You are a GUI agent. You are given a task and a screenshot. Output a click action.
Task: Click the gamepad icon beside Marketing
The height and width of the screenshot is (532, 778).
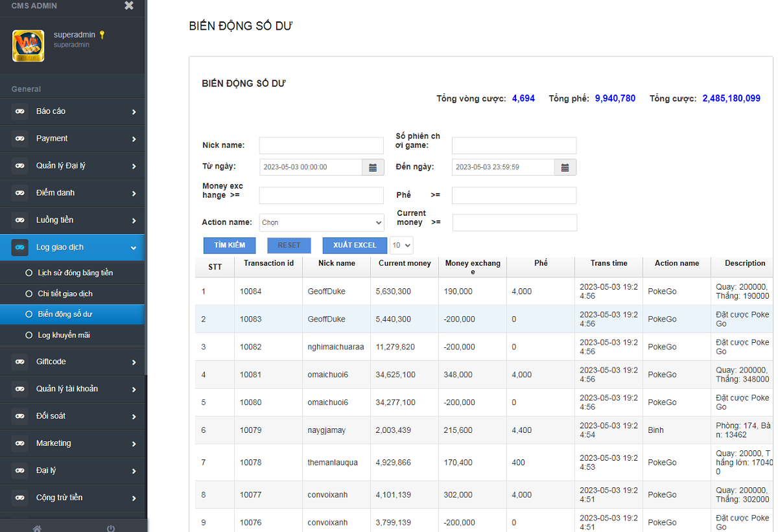point(20,443)
